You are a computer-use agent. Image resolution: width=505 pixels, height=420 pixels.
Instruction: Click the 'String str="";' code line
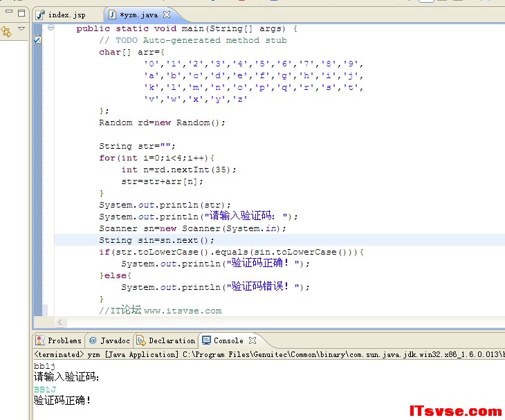point(137,146)
